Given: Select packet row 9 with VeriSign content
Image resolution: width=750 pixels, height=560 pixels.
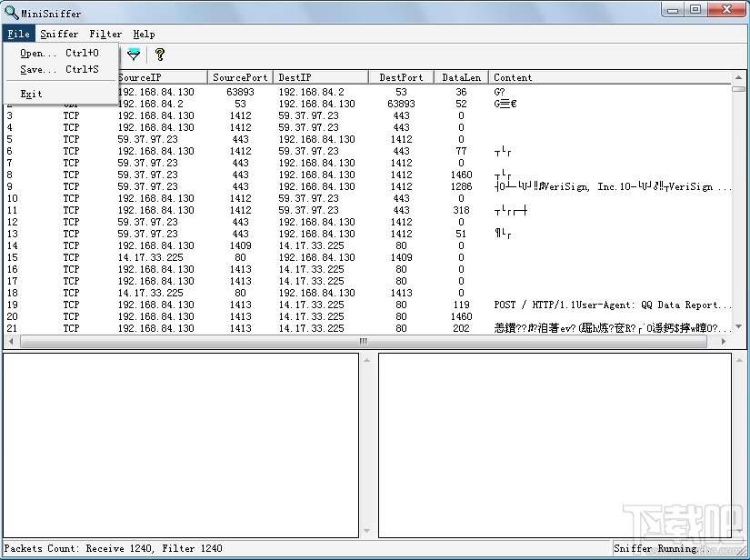Looking at the screenshot, I should [x=368, y=186].
